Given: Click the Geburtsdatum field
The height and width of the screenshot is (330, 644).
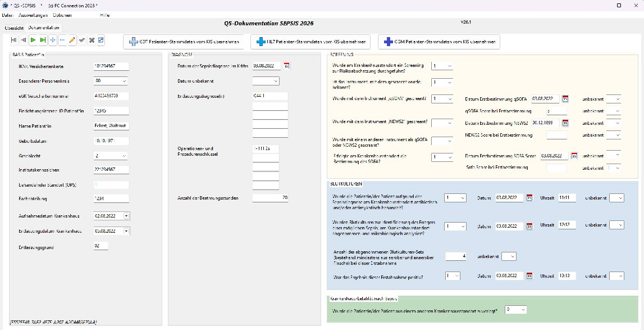Looking at the screenshot, I should (111, 141).
